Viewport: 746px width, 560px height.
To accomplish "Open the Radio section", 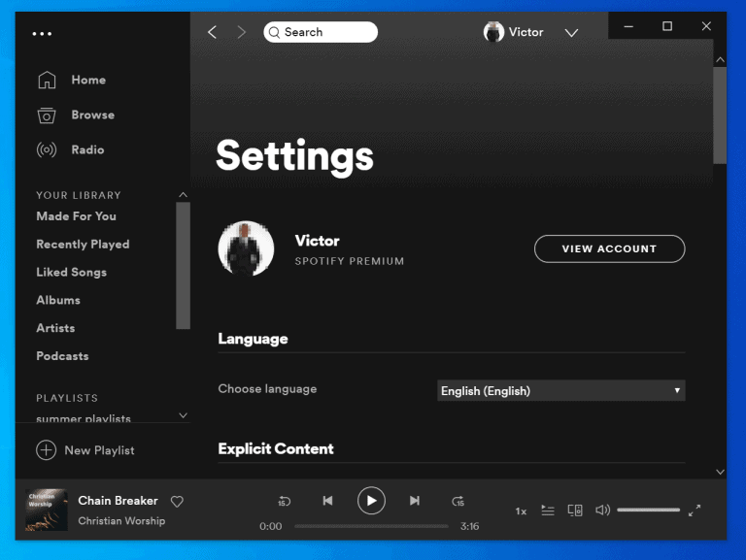I will click(87, 149).
